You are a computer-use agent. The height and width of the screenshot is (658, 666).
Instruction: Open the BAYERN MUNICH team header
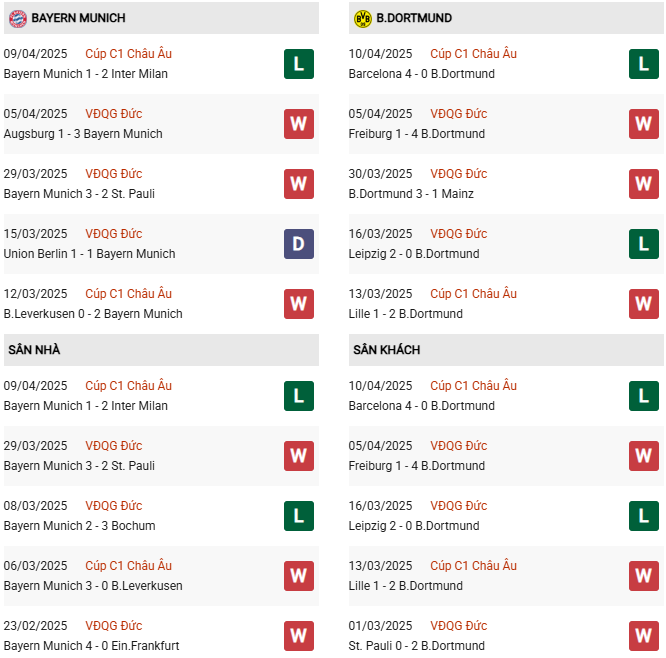point(78,18)
